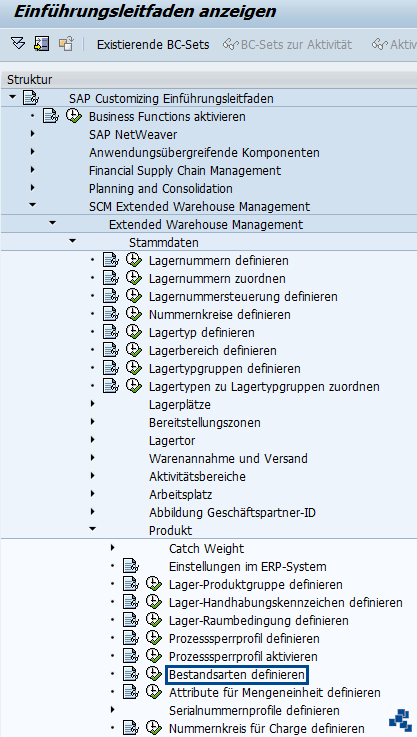Screen dimensions: 417x737
Task: Open documentation icon for Business Functions aktivieren
Action: [51, 116]
